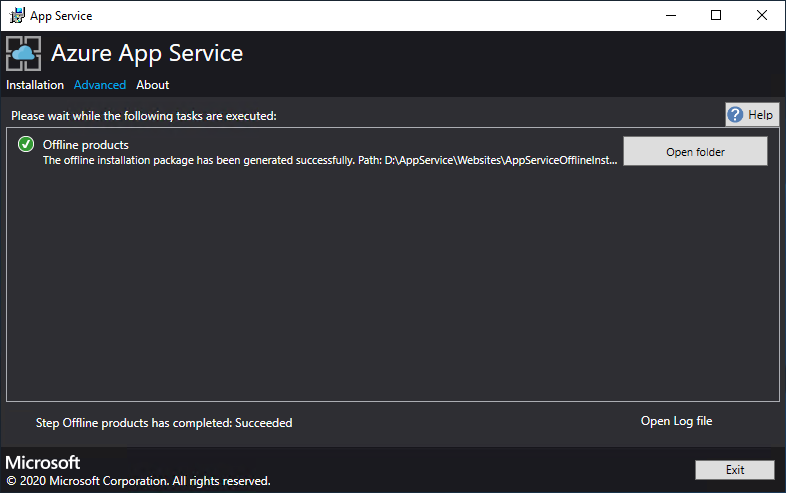786x493 pixels.
Task: Click the 'Please wait' tasks instruction text
Action: (x=144, y=116)
